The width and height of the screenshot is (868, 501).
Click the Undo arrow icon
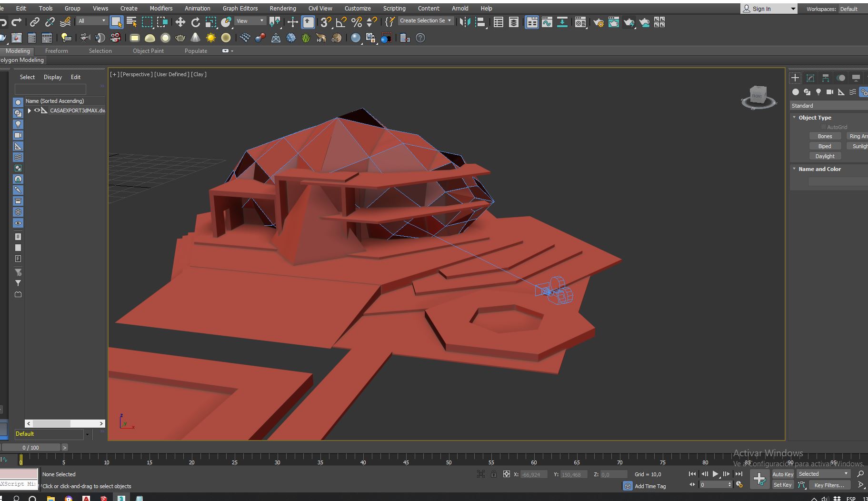tap(4, 22)
